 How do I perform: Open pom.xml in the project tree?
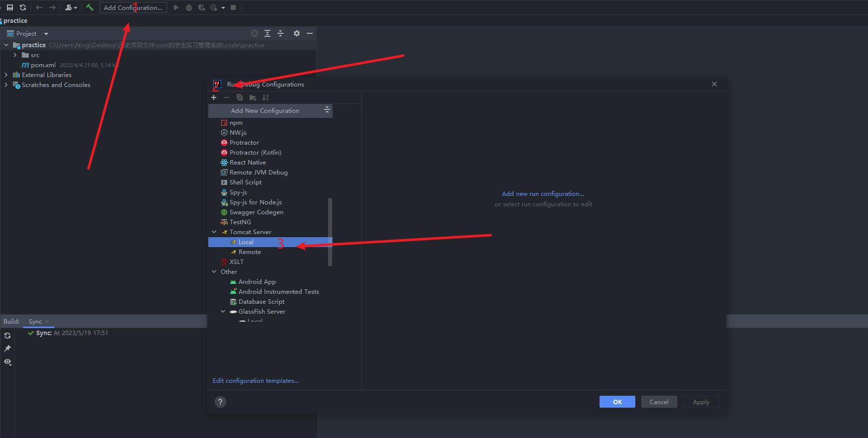pyautogui.click(x=43, y=65)
